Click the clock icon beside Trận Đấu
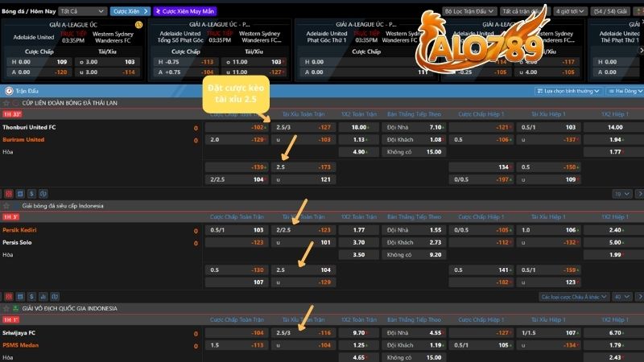The height and width of the screenshot is (362, 644). (x=9, y=91)
